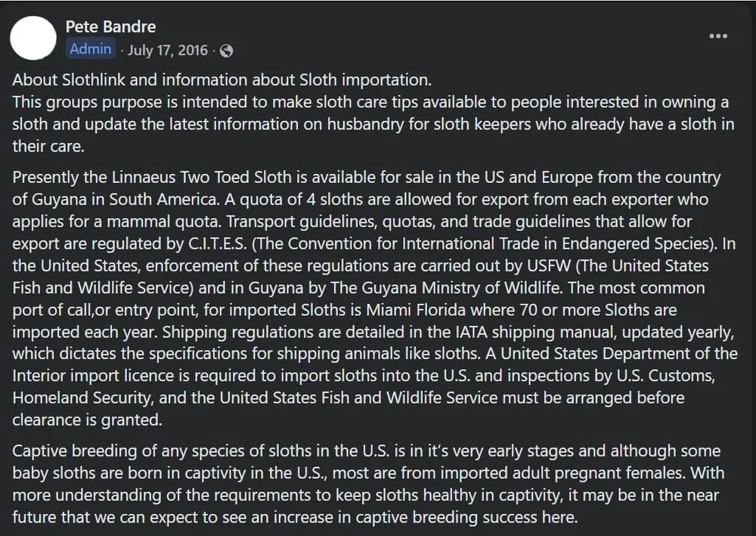
Task: Click the 'USFW' abbreviation in the post
Action: click(549, 265)
